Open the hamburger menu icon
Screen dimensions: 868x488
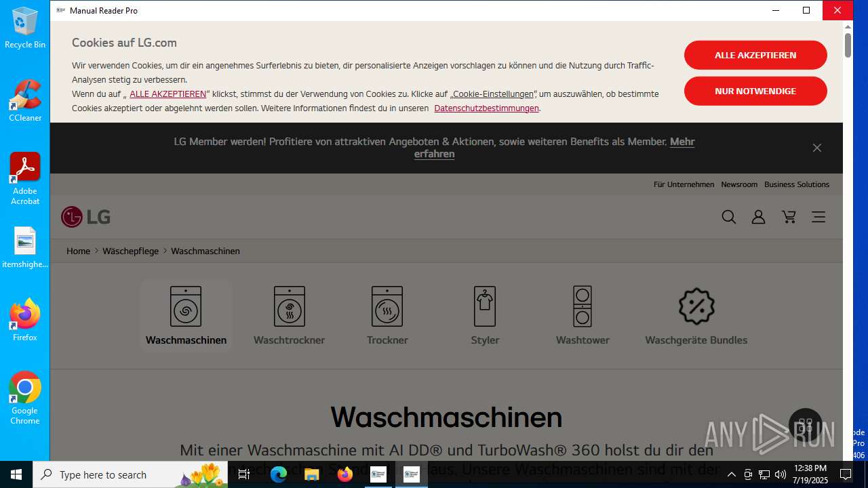818,217
